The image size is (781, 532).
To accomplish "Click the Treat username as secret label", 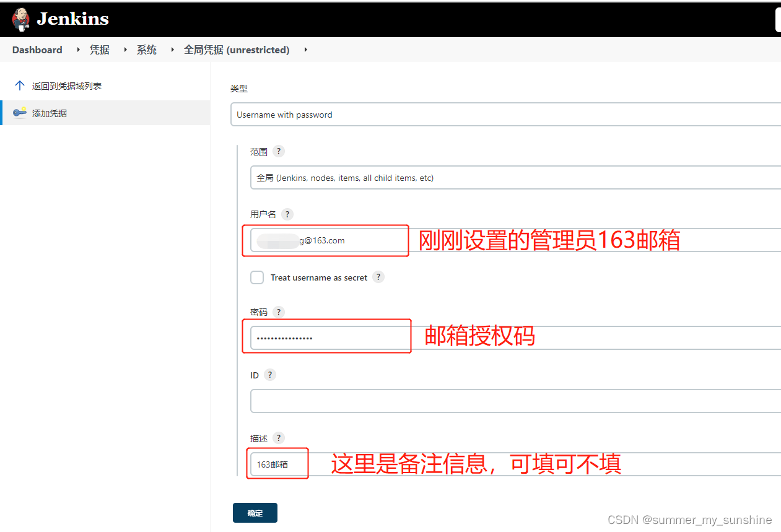I will pos(319,277).
